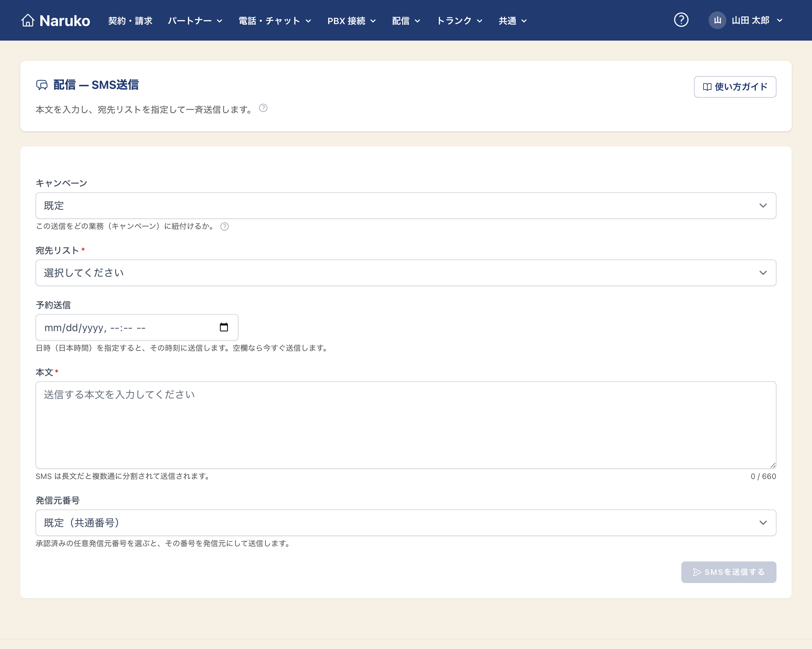Click the 発信元番号 label
Viewport: 812px width, 649px height.
pyautogui.click(x=58, y=501)
